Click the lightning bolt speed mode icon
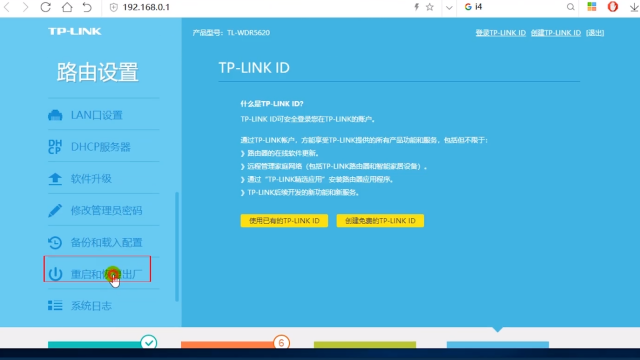The image size is (640, 360). pos(416,7)
